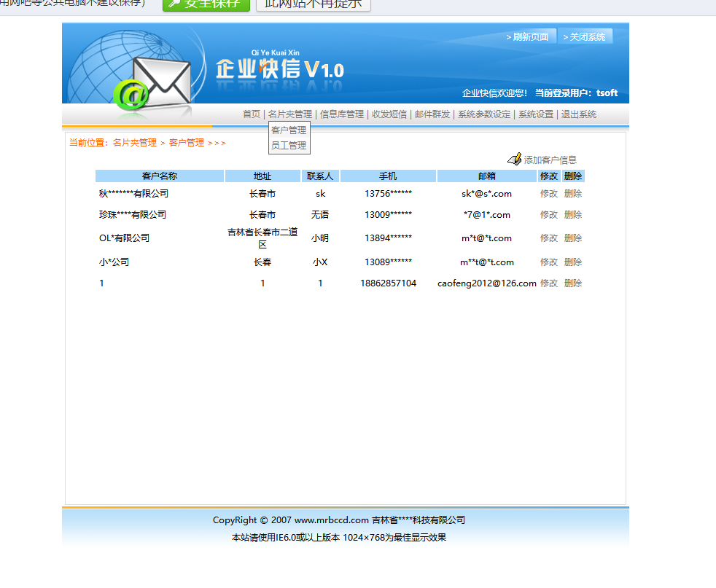The width and height of the screenshot is (716, 588).
Task: Open the 名片夹管理 navigation menu
Action: (x=290, y=114)
